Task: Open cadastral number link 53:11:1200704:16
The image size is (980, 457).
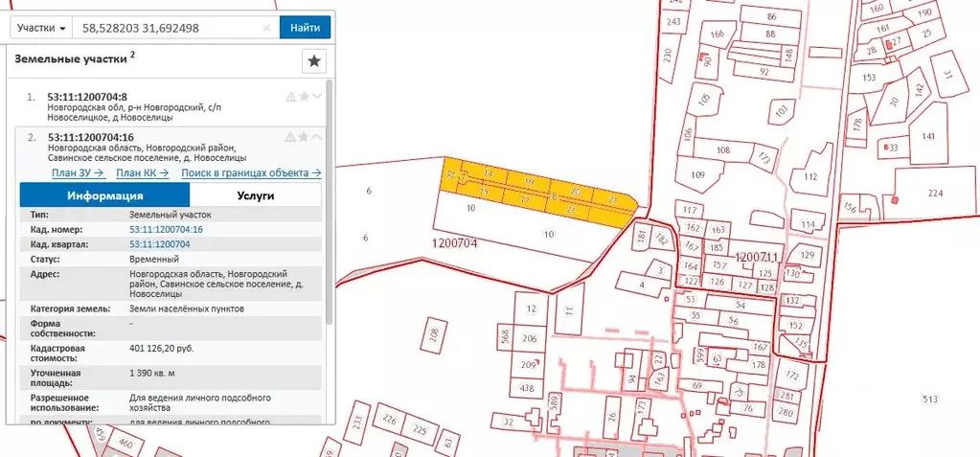Action: [x=166, y=230]
